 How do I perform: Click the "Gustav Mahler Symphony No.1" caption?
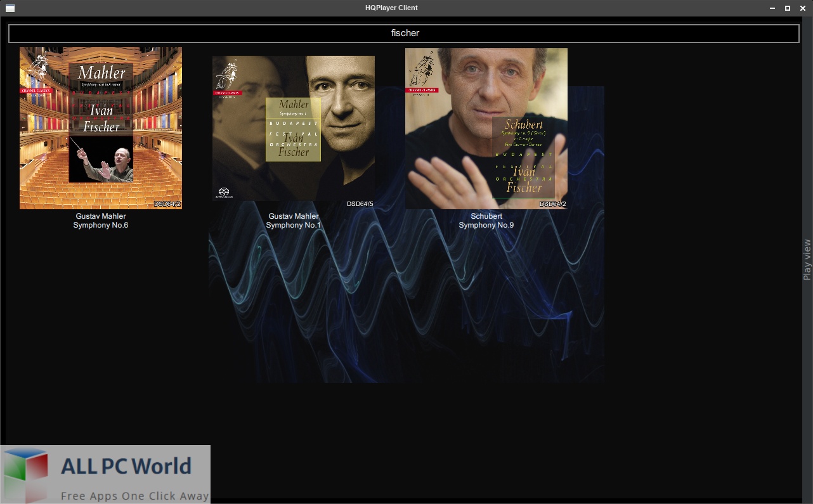[x=294, y=221]
